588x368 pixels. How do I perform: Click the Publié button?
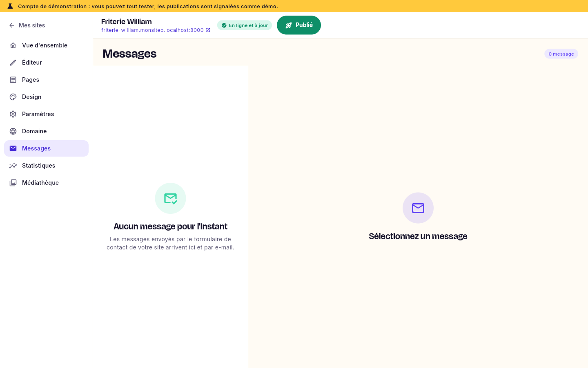pyautogui.click(x=299, y=25)
